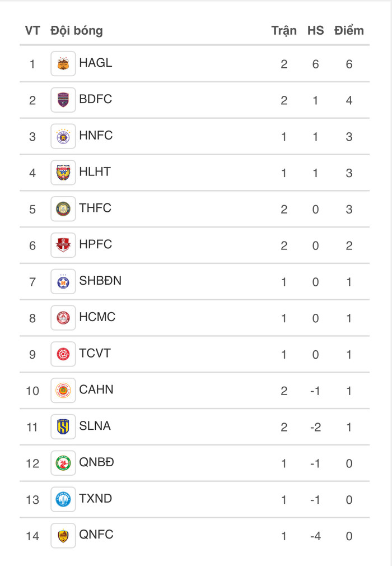392x566 pixels.
Task: Click the VT position column header
Action: click(x=32, y=30)
